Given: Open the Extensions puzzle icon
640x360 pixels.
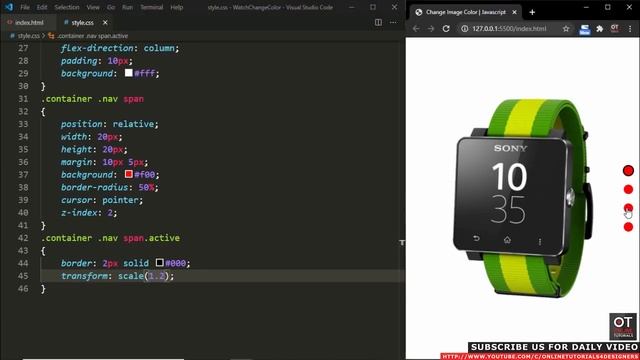Looking at the screenshot, I should (x=600, y=29).
